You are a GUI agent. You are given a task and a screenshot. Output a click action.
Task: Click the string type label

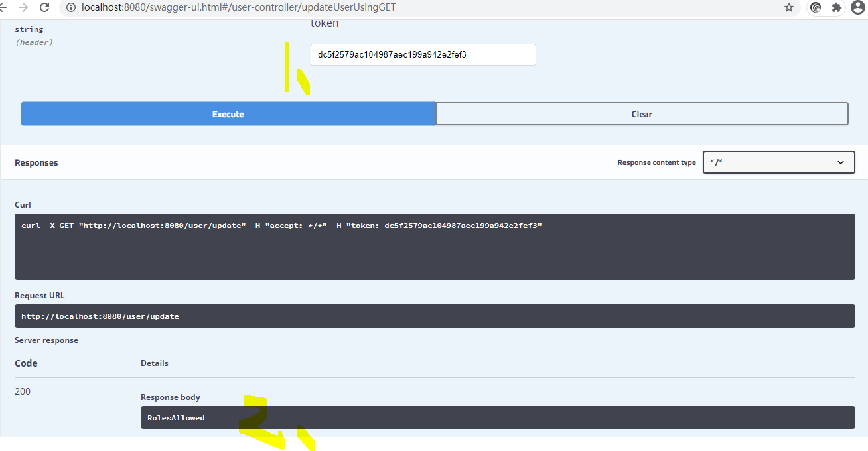[29, 29]
